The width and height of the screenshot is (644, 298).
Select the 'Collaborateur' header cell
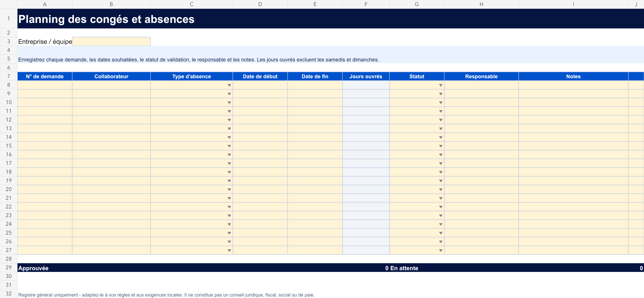[111, 77]
